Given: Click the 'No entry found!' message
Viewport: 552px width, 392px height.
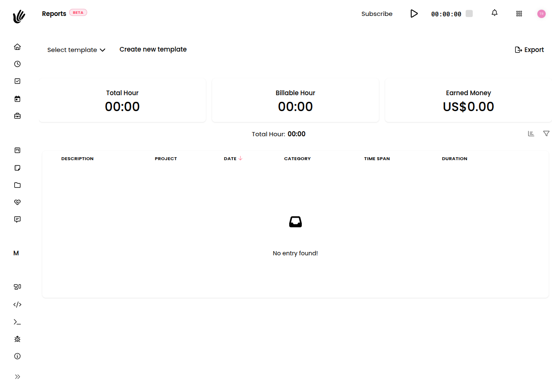Looking at the screenshot, I should coord(295,253).
